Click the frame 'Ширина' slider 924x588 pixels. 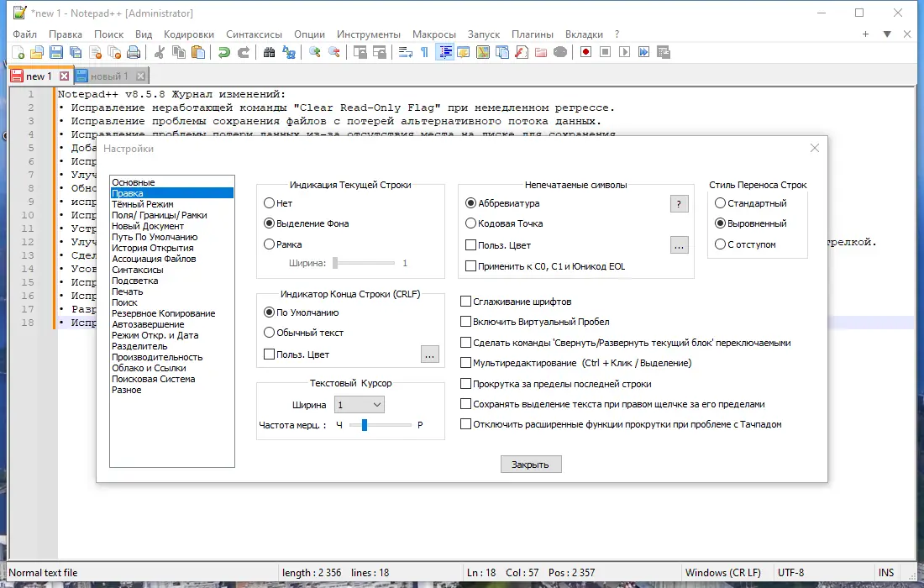coord(363,263)
